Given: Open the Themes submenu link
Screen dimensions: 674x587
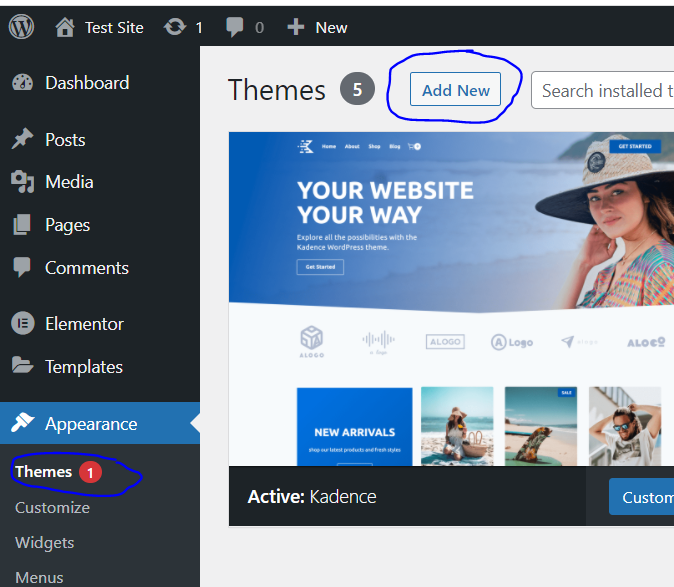Looking at the screenshot, I should [43, 472].
